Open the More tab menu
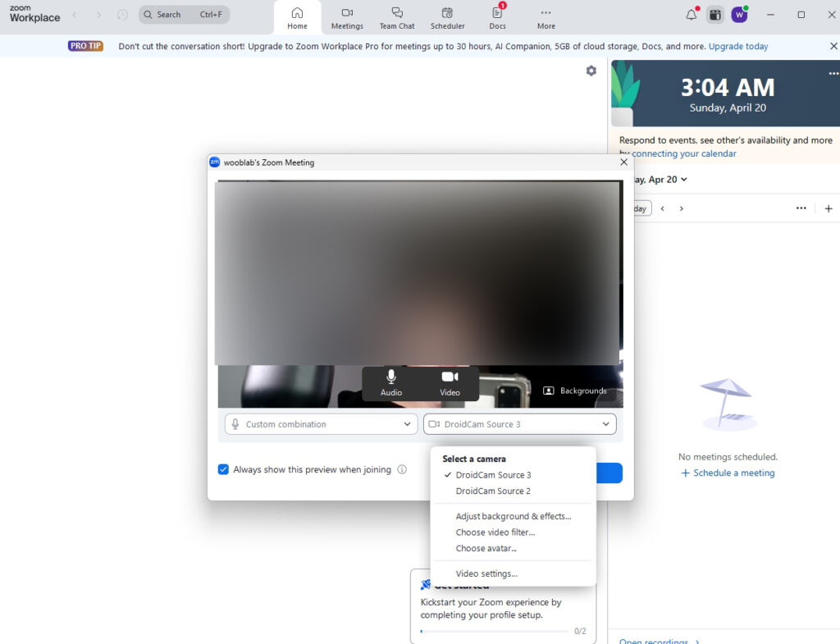840x644 pixels. [546, 18]
